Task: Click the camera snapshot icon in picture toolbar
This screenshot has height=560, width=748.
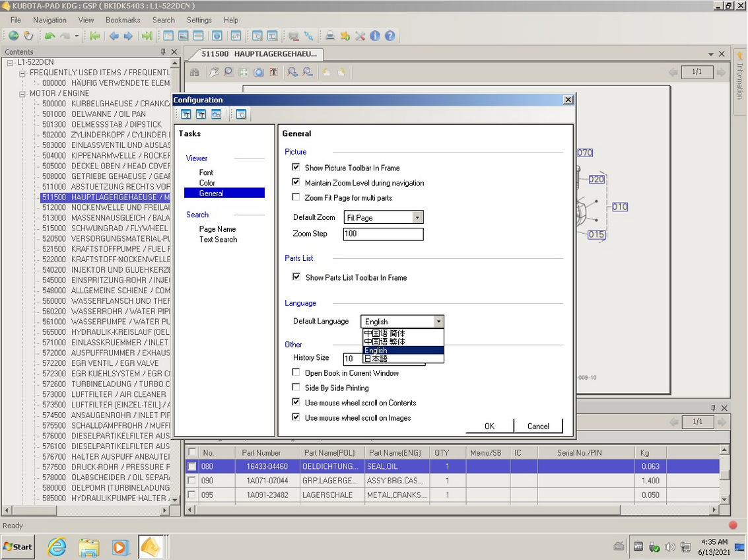Action: point(259,72)
